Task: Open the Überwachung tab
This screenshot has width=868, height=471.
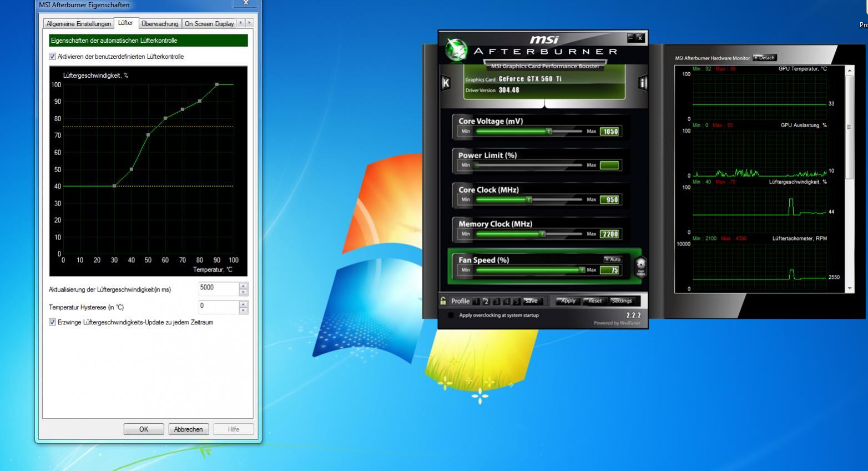Action: coord(160,24)
